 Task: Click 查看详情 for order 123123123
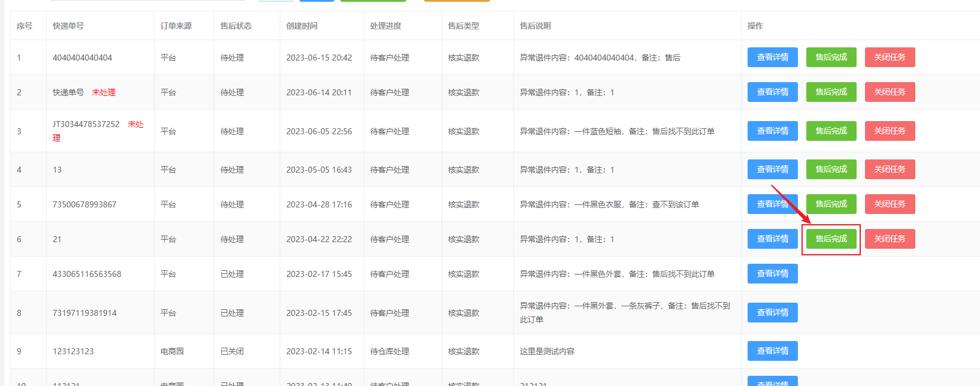pyautogui.click(x=772, y=351)
